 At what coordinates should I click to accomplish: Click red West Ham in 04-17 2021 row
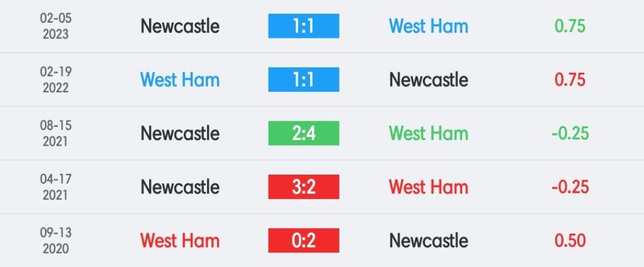[x=428, y=187]
